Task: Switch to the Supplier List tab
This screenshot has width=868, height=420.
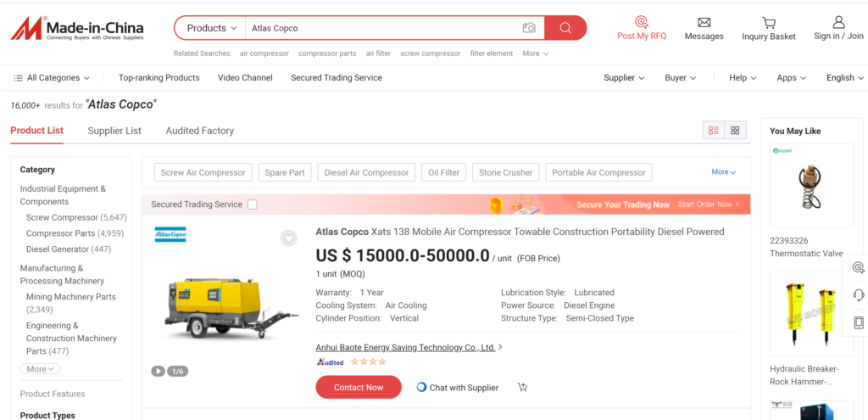Action: click(114, 131)
